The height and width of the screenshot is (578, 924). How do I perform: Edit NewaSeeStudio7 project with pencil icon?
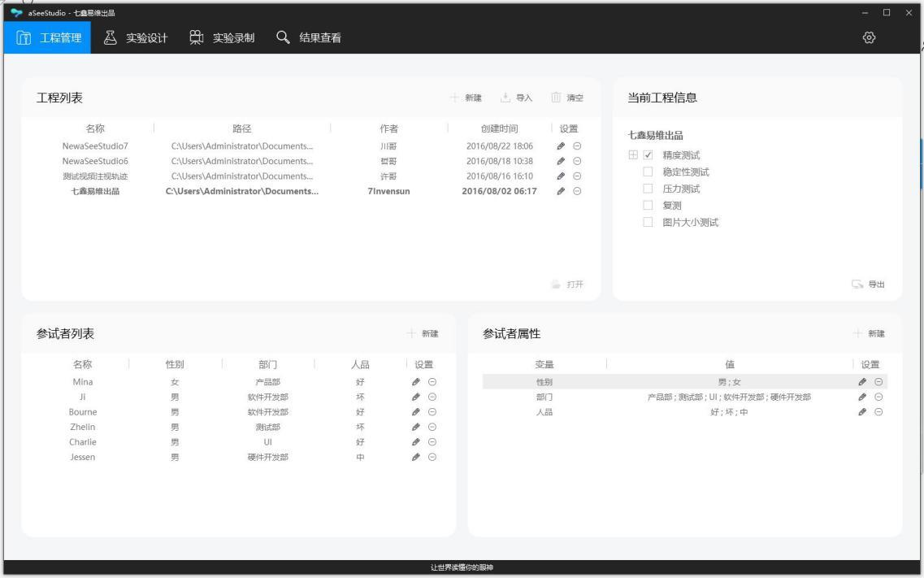[561, 146]
